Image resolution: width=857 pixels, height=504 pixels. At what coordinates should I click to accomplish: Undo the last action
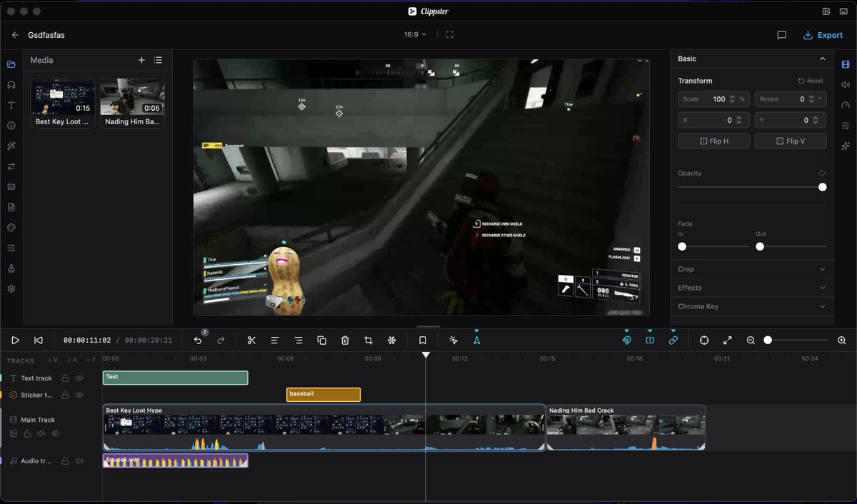[x=198, y=341]
